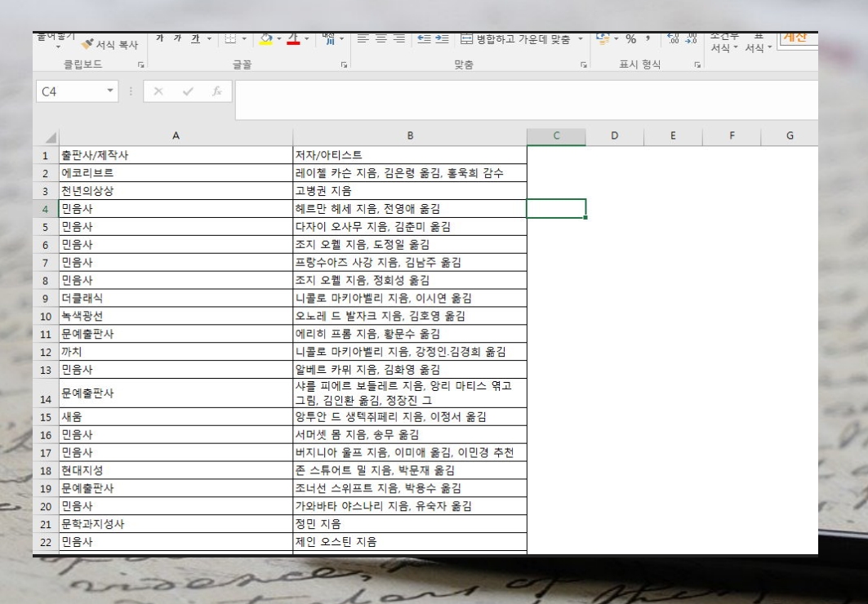Apply cell borders icon

click(x=230, y=38)
